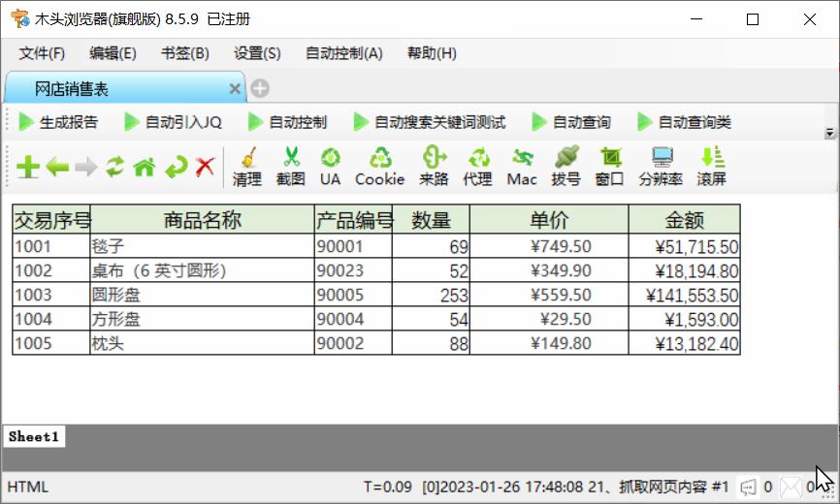Refresh page with green circular arrows
The width and height of the screenshot is (840, 504).
[x=114, y=167]
